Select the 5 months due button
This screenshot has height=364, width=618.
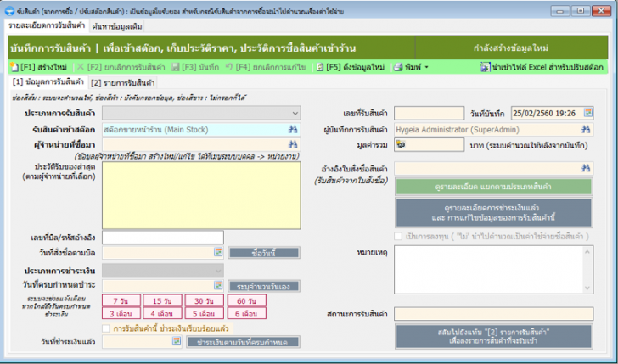[x=205, y=314]
